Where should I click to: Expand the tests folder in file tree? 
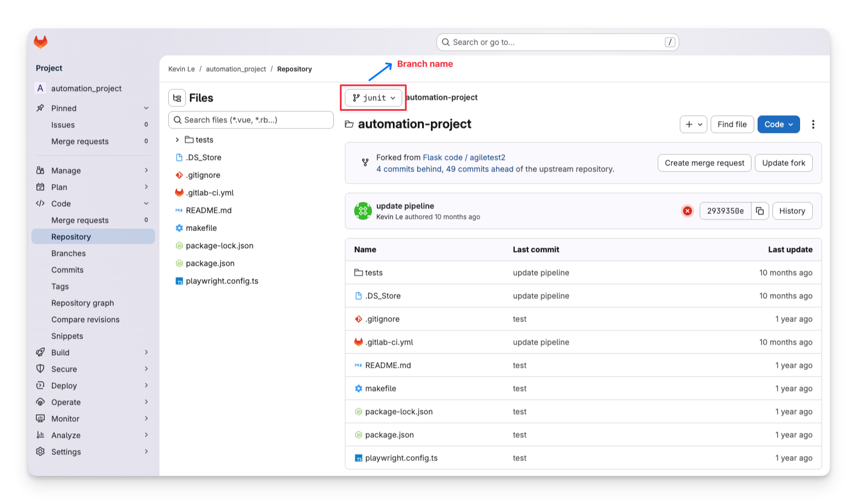pyautogui.click(x=177, y=140)
